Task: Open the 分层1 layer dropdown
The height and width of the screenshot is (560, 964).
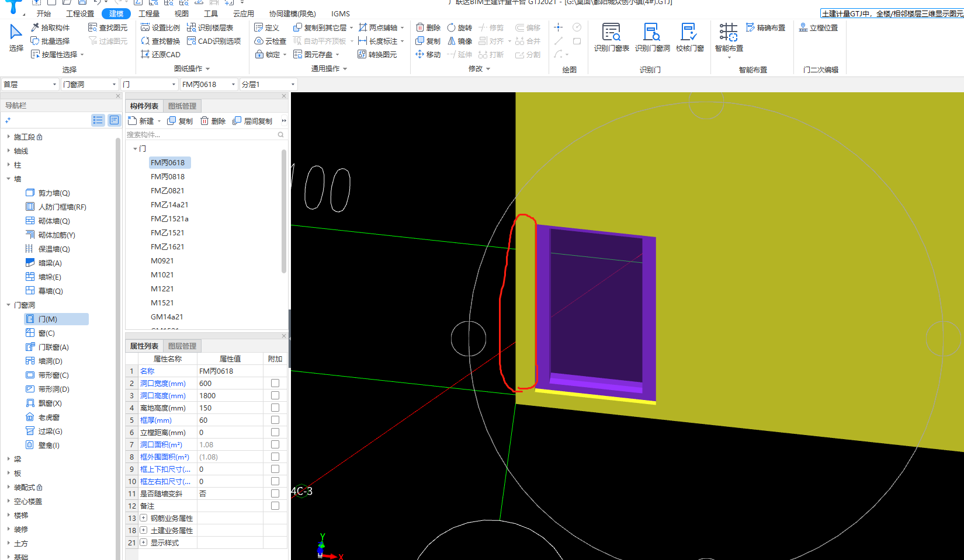Action: (268, 84)
